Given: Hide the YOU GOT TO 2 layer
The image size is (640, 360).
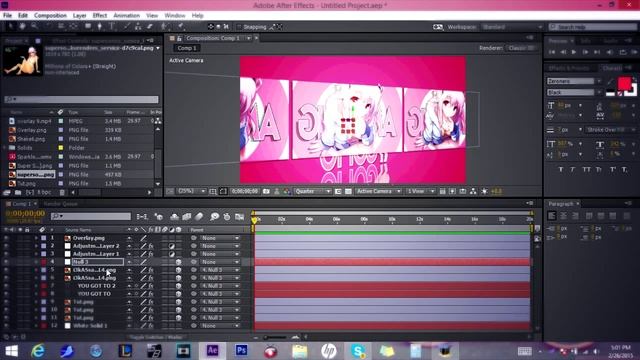Looking at the screenshot, I should point(6,286).
